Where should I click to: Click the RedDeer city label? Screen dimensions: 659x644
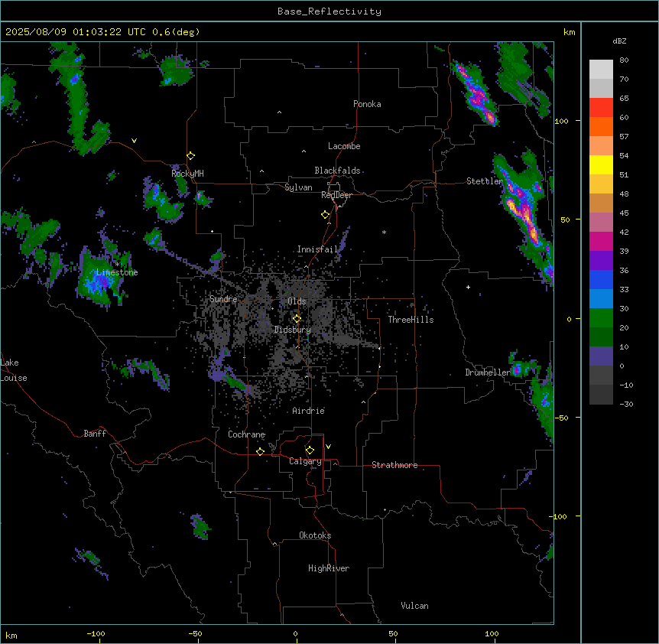pyautogui.click(x=336, y=195)
